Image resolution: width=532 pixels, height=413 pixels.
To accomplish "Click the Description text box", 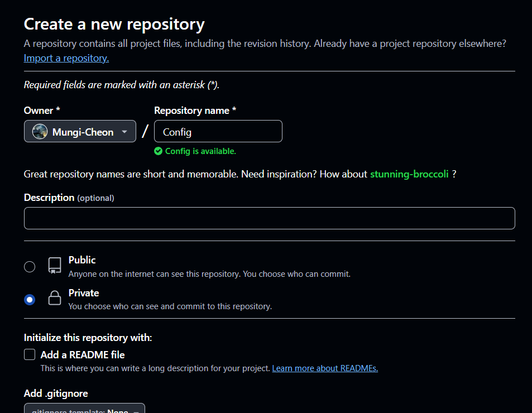I will 270,218.
